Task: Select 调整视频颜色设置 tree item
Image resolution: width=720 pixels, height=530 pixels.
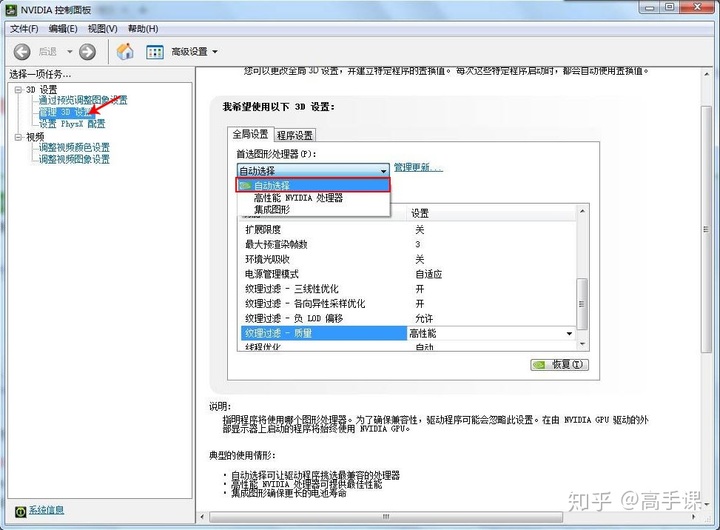Action: 74,147
